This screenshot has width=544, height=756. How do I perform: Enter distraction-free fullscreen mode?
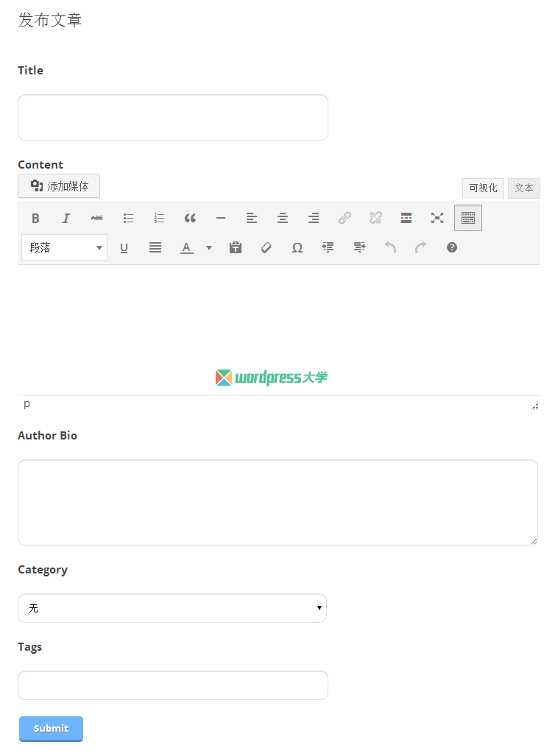(x=437, y=219)
